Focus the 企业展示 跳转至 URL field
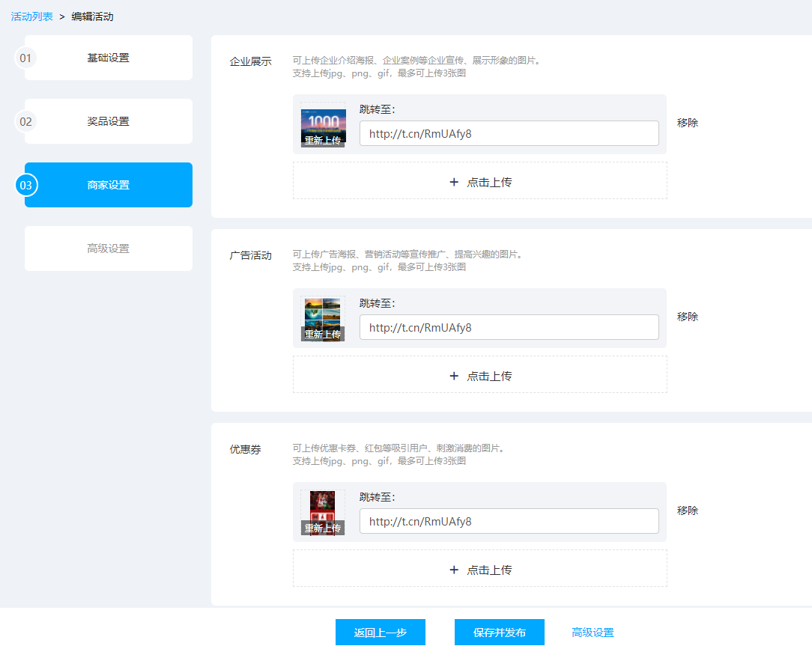Screen dimensions: 812x652 coord(509,134)
